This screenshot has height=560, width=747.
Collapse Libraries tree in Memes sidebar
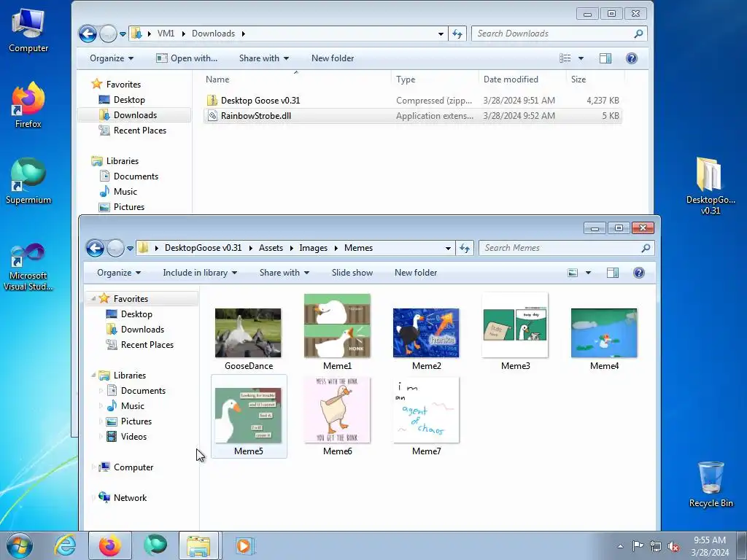coord(93,376)
